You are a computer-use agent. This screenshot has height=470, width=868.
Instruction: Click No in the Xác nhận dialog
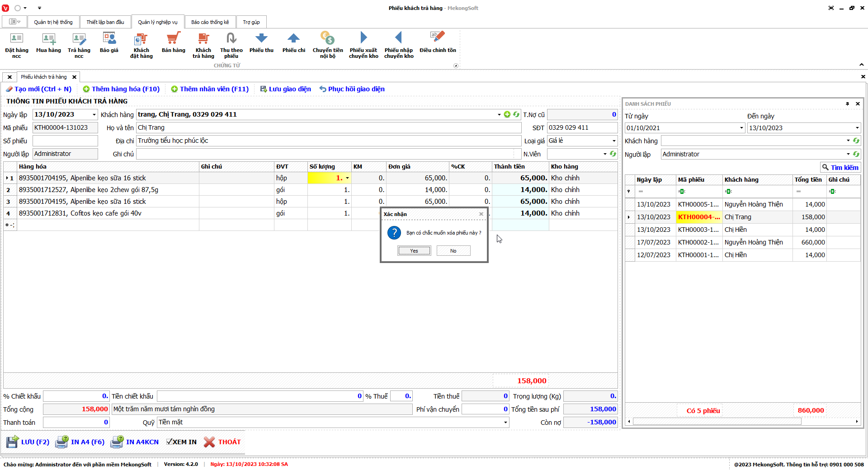[x=453, y=251]
